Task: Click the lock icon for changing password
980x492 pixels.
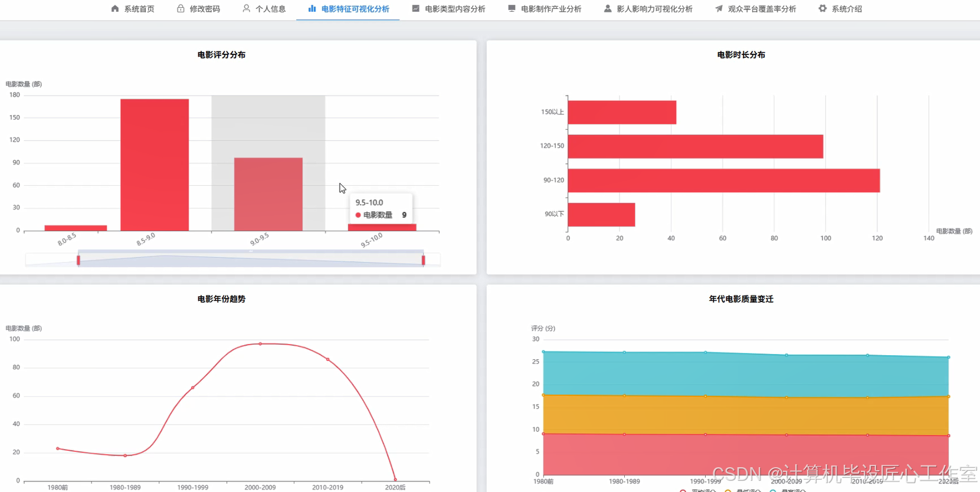Action: click(181, 9)
